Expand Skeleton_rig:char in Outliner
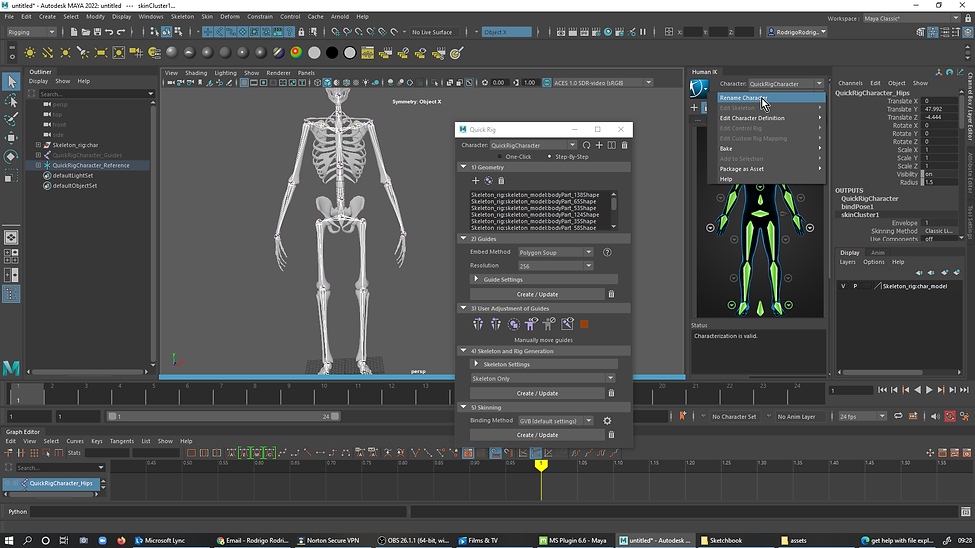This screenshot has height=548, width=975. tap(39, 145)
